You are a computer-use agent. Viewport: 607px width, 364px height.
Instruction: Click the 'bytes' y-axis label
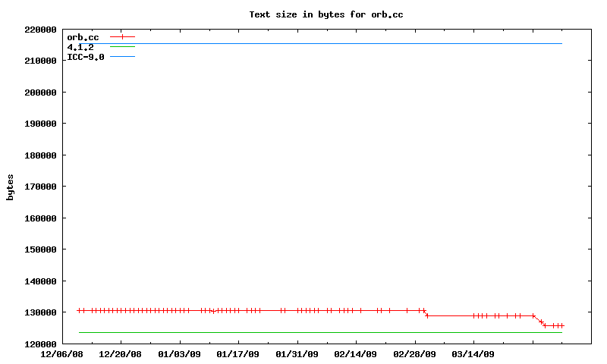click(x=11, y=187)
